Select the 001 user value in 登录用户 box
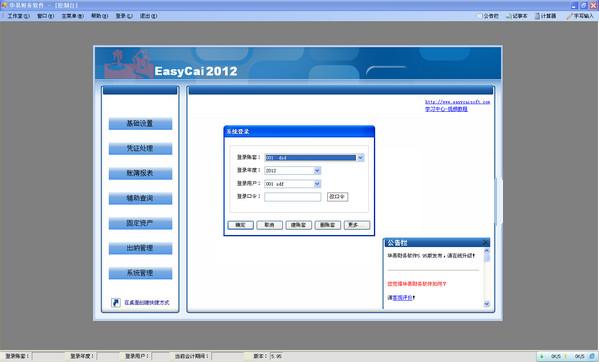Image resolution: width=599 pixels, height=362 pixels. coord(275,184)
